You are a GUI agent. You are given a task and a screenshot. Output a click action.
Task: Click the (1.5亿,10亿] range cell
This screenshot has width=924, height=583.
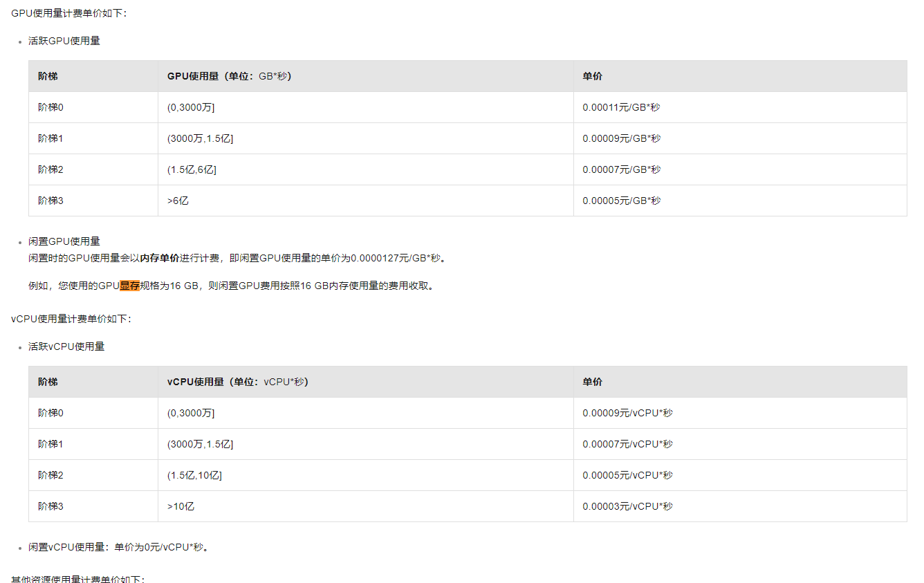[194, 475]
